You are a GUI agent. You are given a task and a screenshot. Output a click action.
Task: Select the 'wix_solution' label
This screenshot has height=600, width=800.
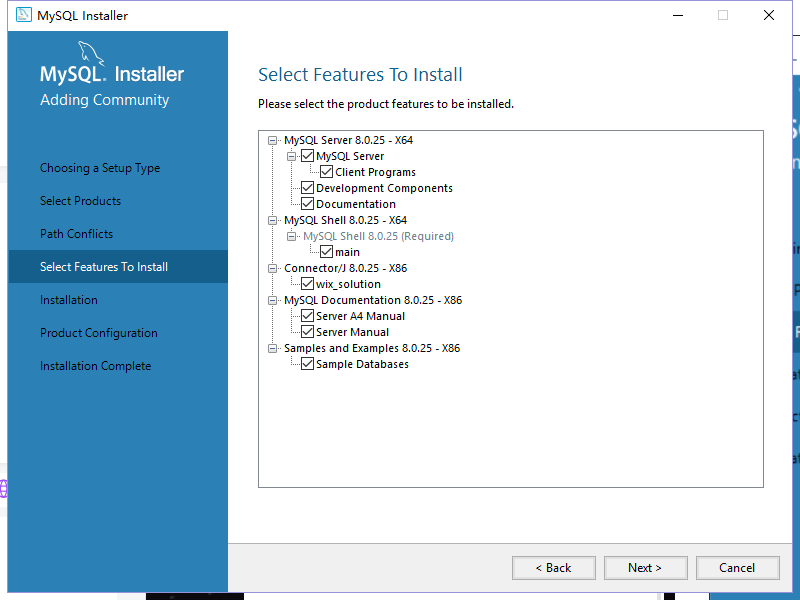pyautogui.click(x=348, y=284)
